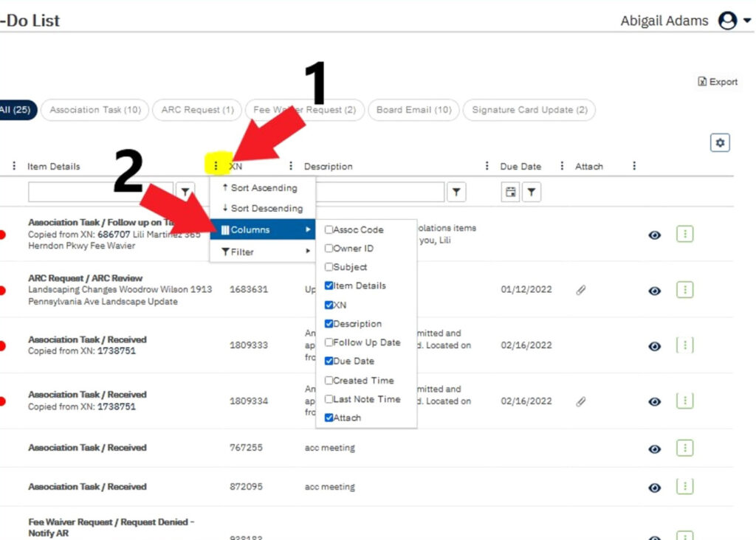Sort by the Description header

click(328, 166)
